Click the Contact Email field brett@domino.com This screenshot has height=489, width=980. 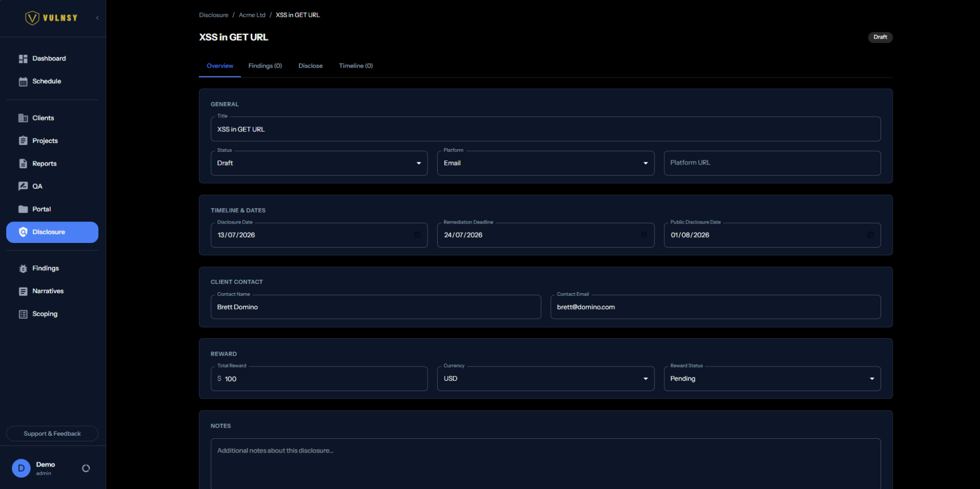(x=716, y=307)
